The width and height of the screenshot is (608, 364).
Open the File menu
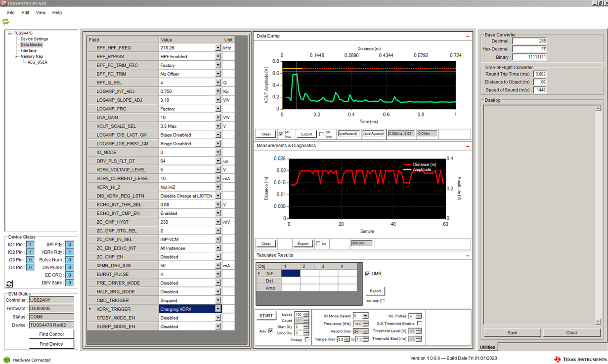(x=11, y=13)
